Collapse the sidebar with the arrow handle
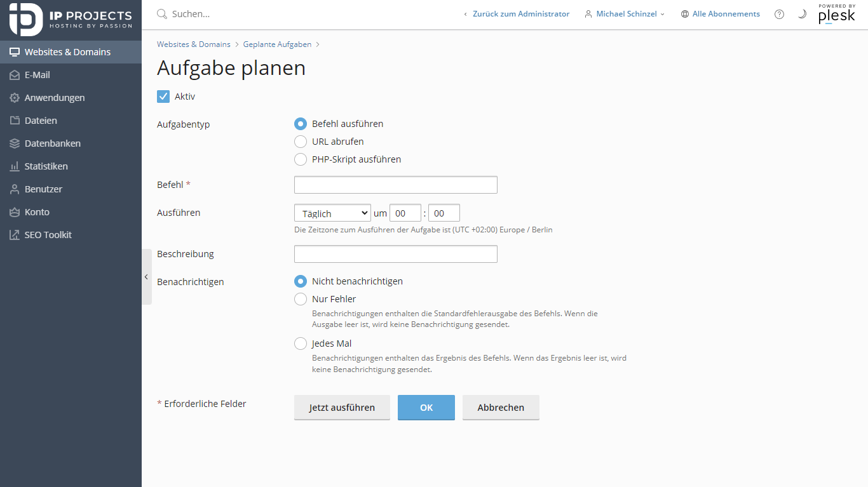This screenshot has width=868, height=487. pos(146,277)
